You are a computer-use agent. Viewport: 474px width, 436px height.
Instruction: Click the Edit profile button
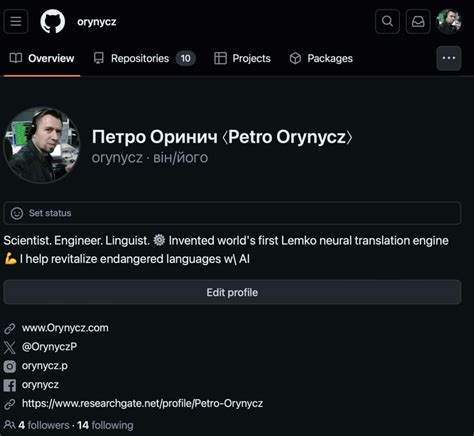[232, 292]
